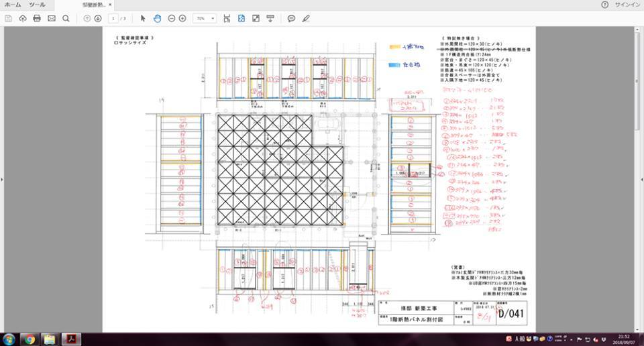Expand the right tools pane arrow

(641, 179)
